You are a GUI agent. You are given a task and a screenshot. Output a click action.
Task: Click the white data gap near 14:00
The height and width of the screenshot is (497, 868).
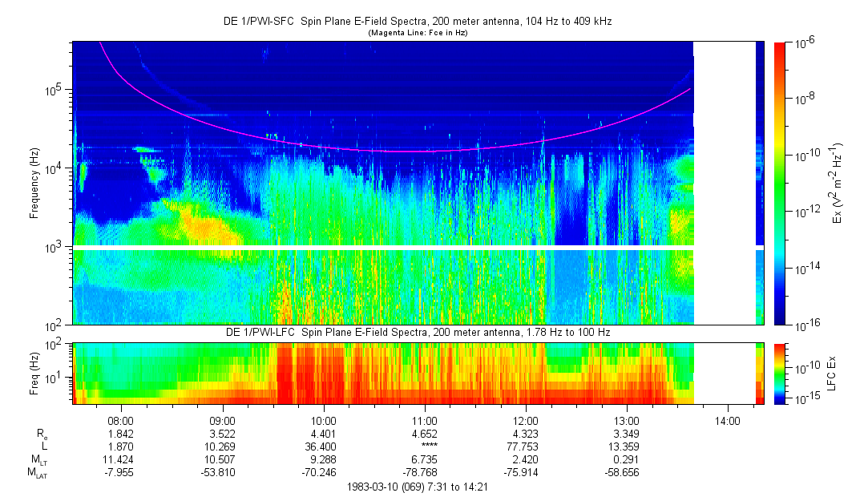724,183
